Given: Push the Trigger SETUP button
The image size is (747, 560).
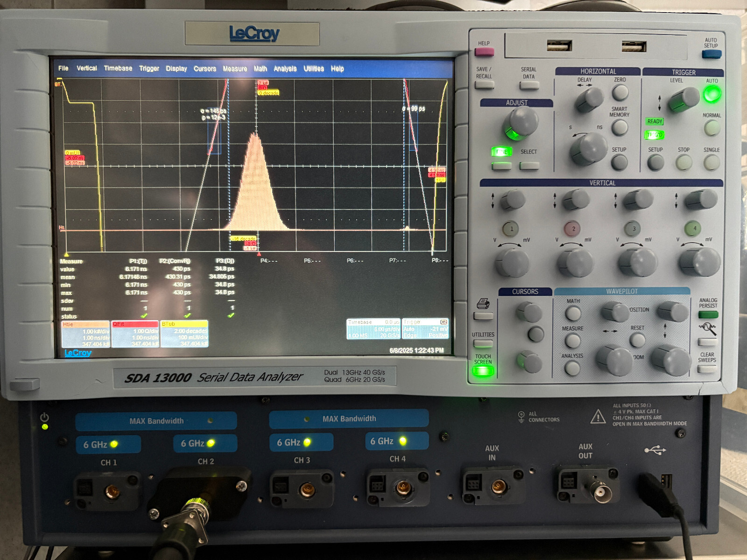Looking at the screenshot, I should 655,162.
